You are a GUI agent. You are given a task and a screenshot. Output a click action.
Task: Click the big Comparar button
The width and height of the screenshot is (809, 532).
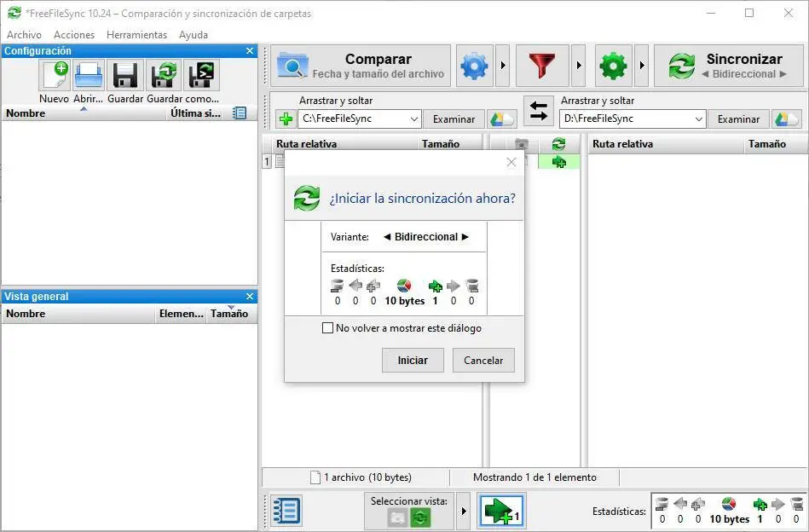[x=361, y=66]
